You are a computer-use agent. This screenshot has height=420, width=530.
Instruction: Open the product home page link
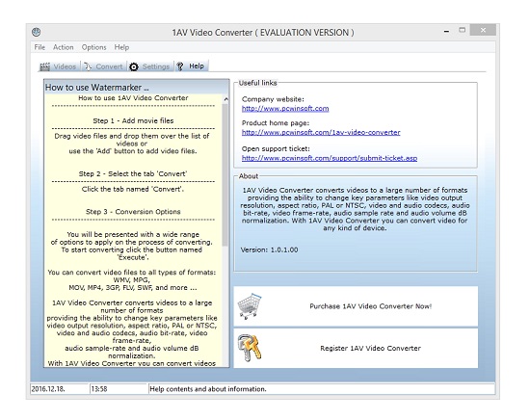click(321, 132)
